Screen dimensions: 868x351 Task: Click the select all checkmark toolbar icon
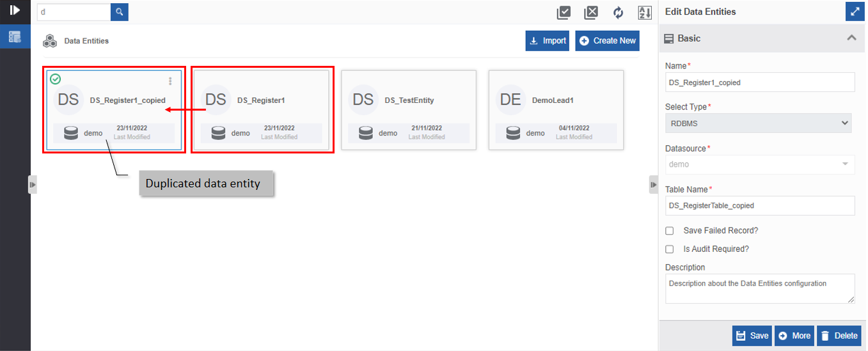tap(564, 12)
